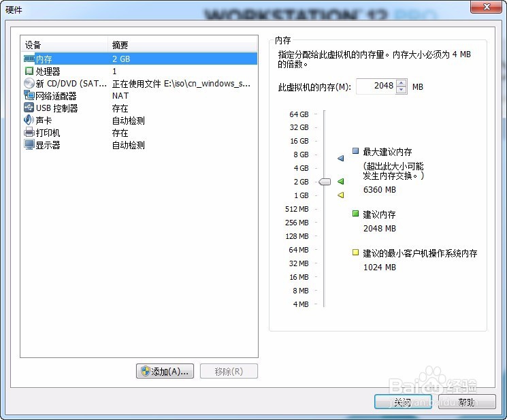The image size is (507, 420).
Task: Click the '6360 MB' maximum memory value
Action: tap(380, 189)
